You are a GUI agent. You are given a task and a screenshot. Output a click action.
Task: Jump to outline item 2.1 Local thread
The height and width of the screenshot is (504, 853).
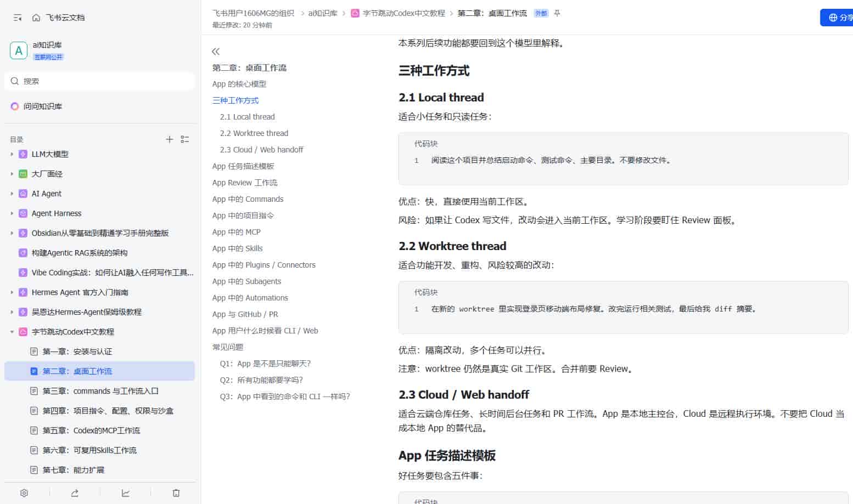[x=248, y=117]
